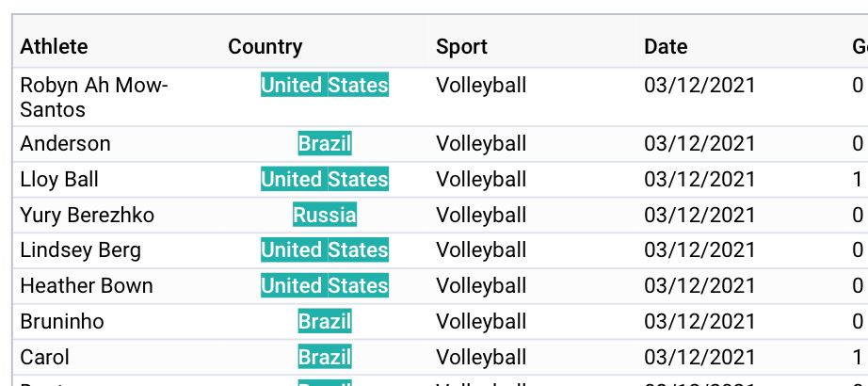Select Volleyball cell in Heather Bown's row

click(533, 286)
